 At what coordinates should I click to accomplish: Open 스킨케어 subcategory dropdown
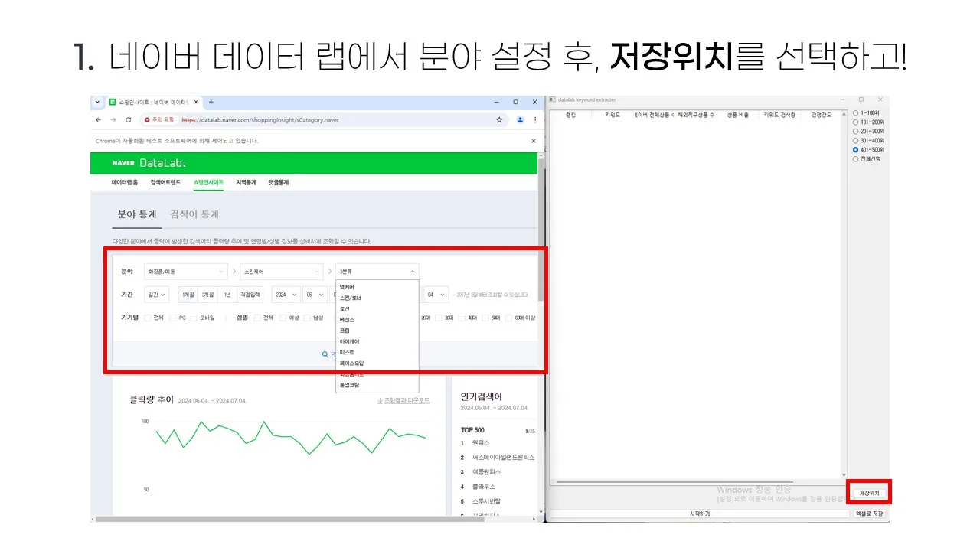pyautogui.click(x=281, y=272)
